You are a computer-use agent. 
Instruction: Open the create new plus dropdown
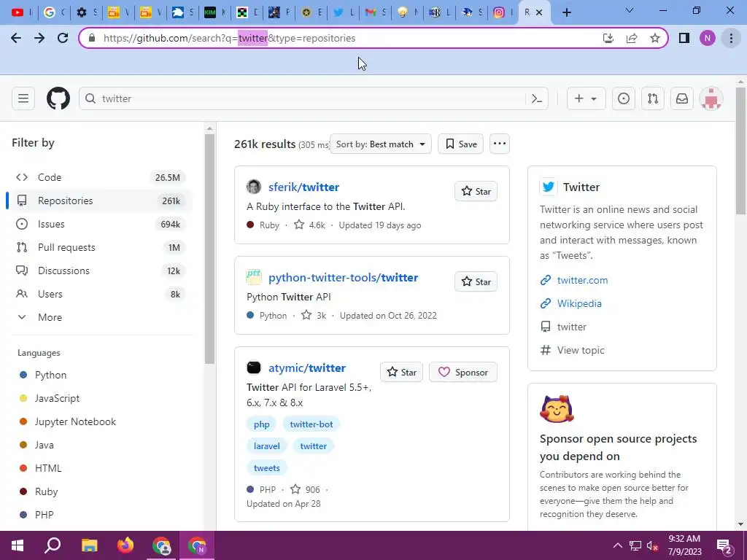coord(586,98)
